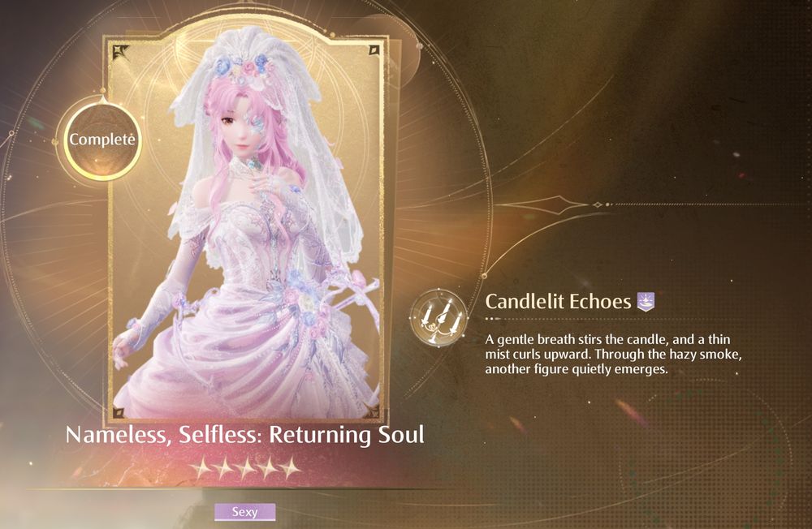The width and height of the screenshot is (812, 529).
Task: Select the purple Sexy style tag
Action: [245, 512]
